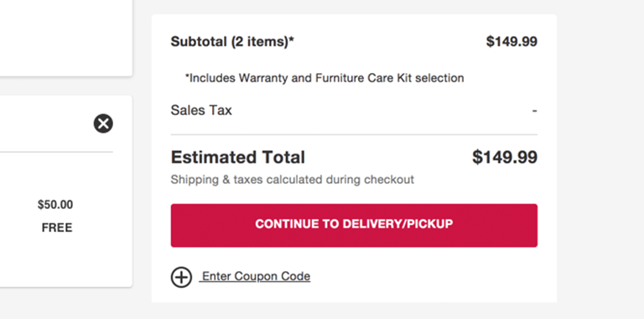644x319 pixels.
Task: Select the Sales Tax label
Action: 201,110
